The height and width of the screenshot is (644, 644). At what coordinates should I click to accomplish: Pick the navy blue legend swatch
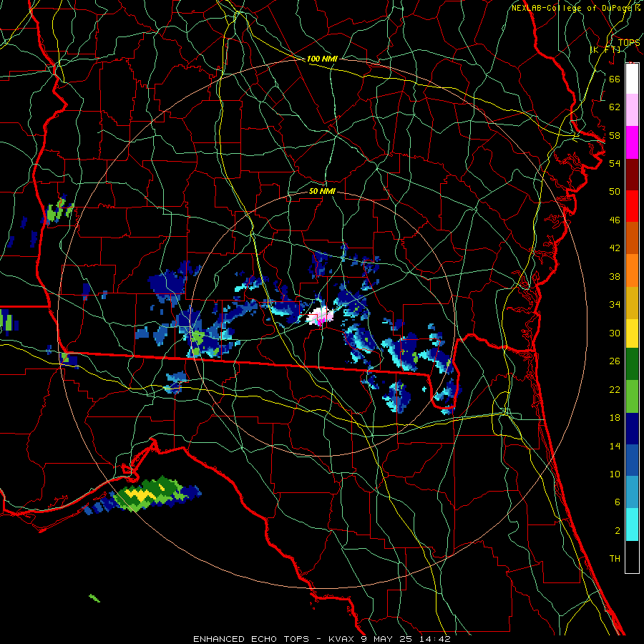[x=632, y=429]
